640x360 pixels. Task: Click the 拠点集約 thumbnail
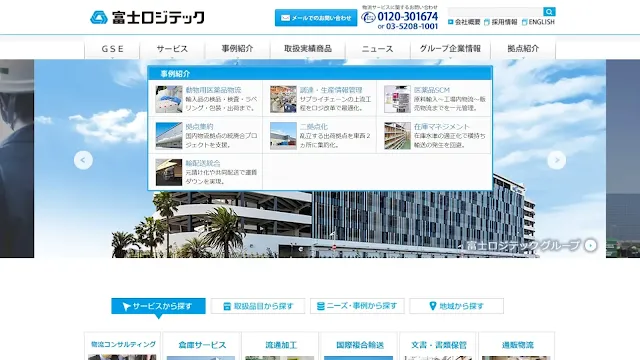click(169, 136)
